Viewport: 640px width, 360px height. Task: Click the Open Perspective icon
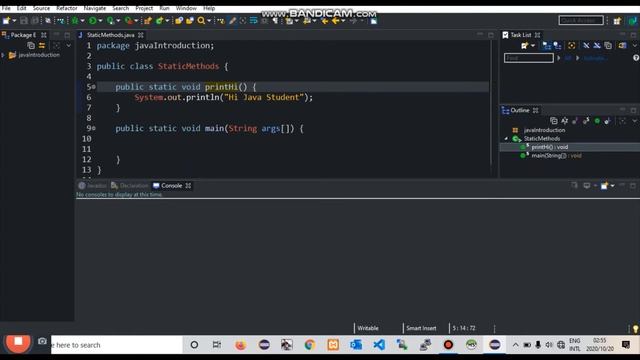[617, 20]
